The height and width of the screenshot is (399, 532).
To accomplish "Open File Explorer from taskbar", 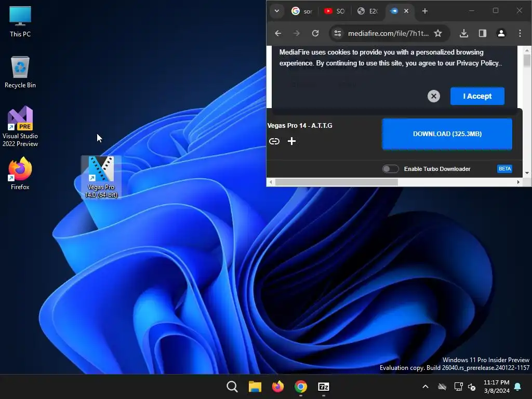I will pyautogui.click(x=255, y=387).
